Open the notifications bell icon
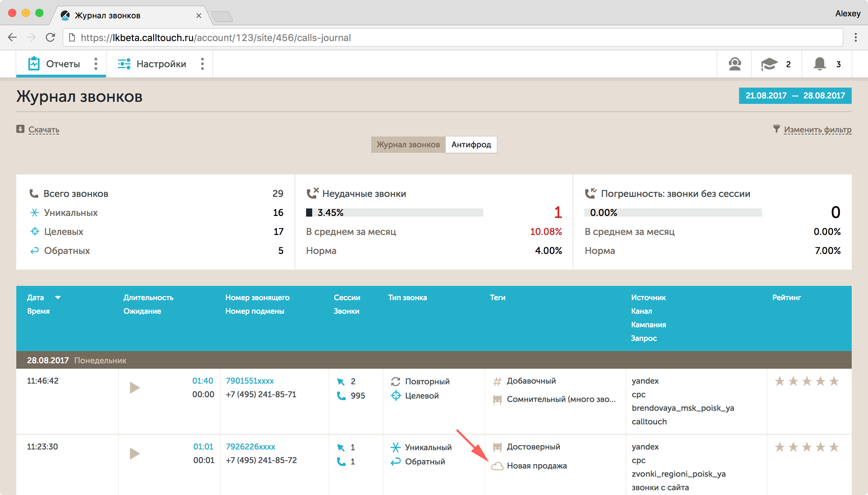This screenshot has height=495, width=868. (819, 64)
